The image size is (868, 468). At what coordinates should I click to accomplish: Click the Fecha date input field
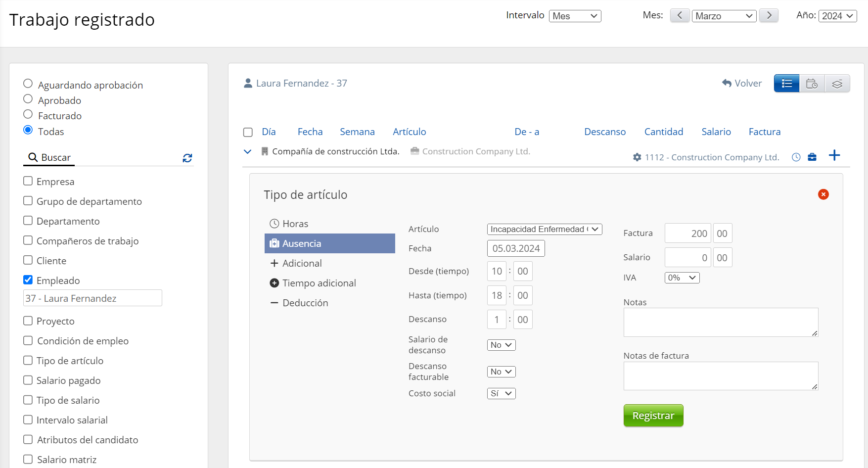click(x=515, y=248)
